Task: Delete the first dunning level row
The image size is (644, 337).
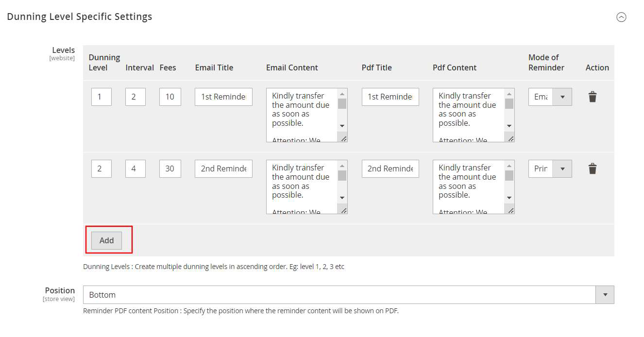Action: [x=592, y=97]
